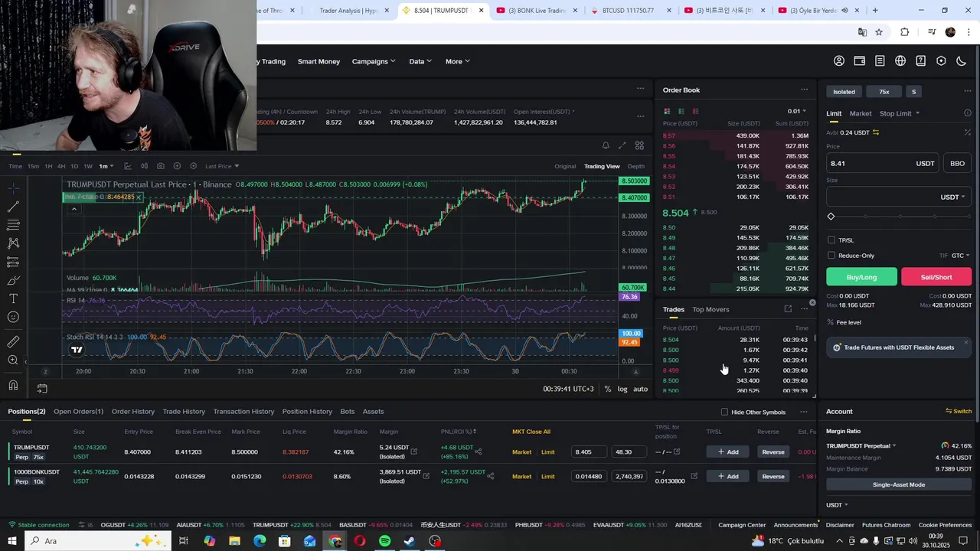Screen dimensions: 980x551
Task: Click MKT Close All link
Action: (x=531, y=432)
